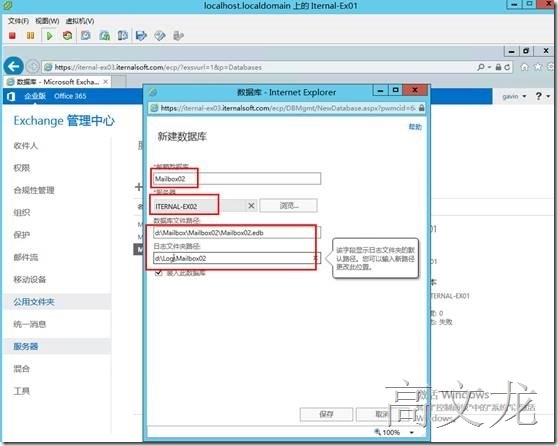Open 统一消息 in the left navigation

tap(30, 324)
